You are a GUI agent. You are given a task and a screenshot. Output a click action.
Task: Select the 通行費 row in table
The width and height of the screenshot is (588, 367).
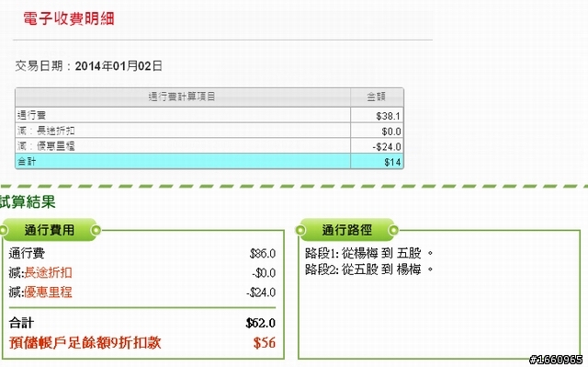209,115
